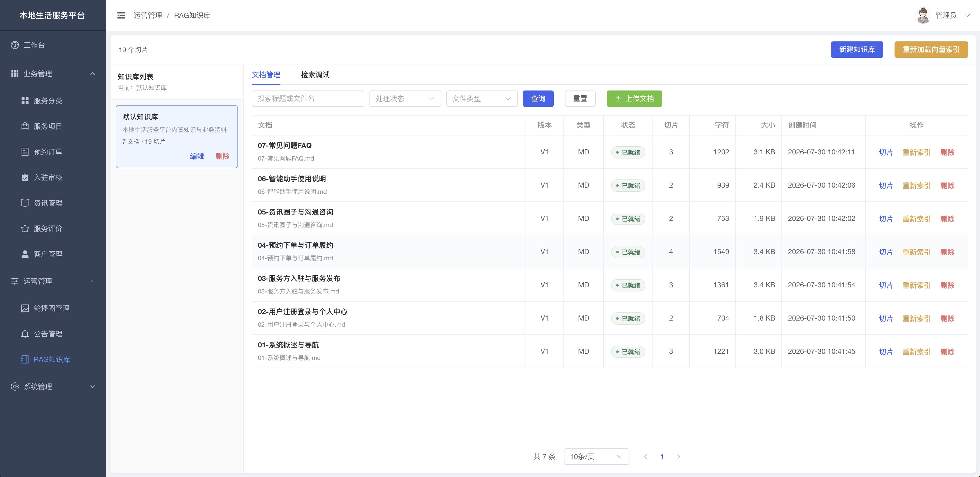Open 服务分类 menu item

(53, 101)
